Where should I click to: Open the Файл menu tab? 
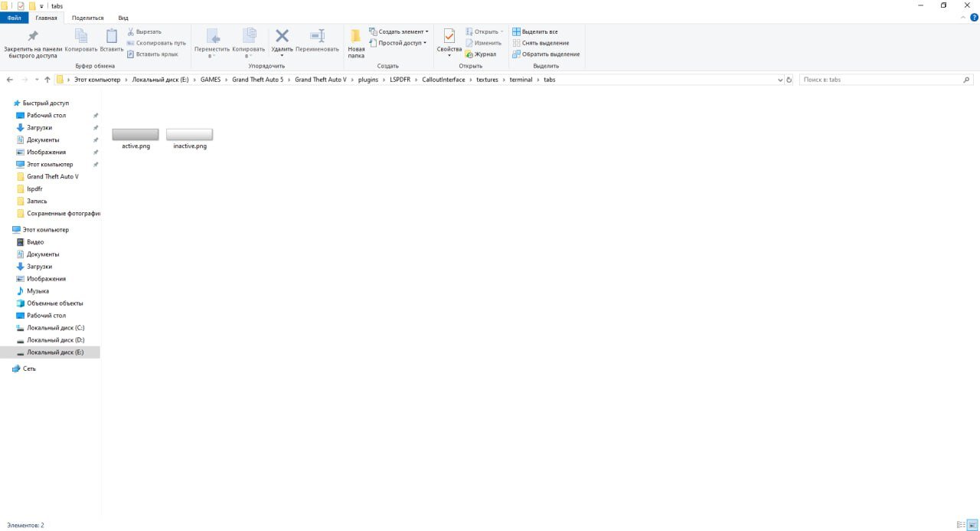click(14, 18)
